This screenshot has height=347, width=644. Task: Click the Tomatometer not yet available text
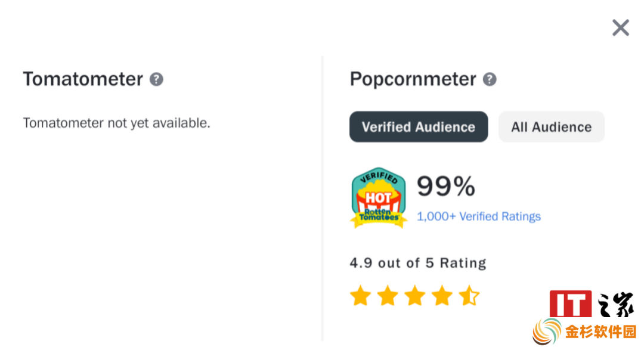click(x=117, y=123)
